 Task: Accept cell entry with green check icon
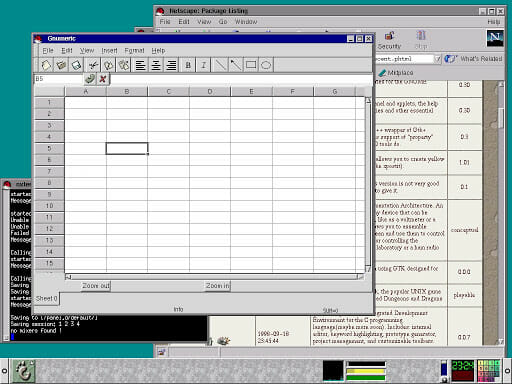(90, 79)
